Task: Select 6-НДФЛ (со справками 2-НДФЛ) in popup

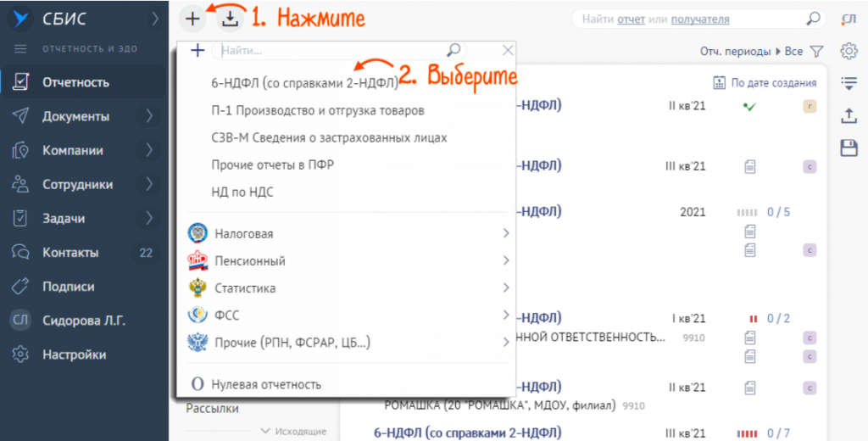Action: coord(305,83)
